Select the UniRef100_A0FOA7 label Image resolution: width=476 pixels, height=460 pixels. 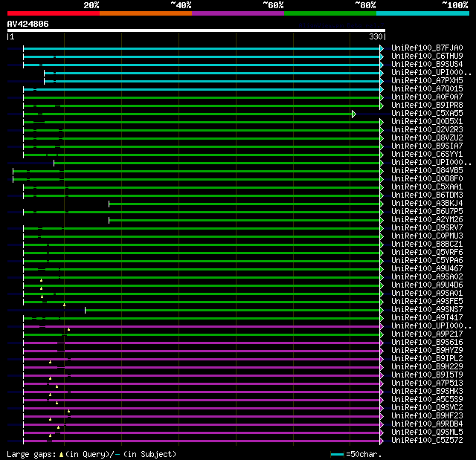427,97
